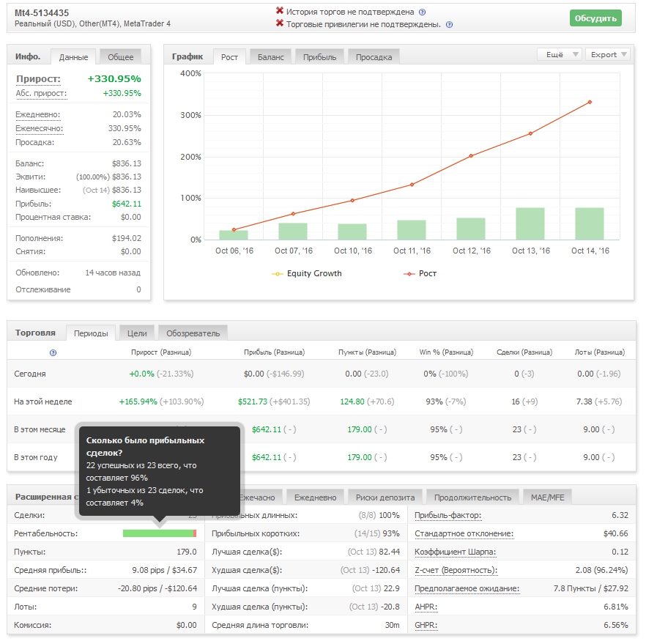Image resolution: width=646 pixels, height=644 pixels.
Task: Click the Обсудить button
Action: (x=595, y=18)
